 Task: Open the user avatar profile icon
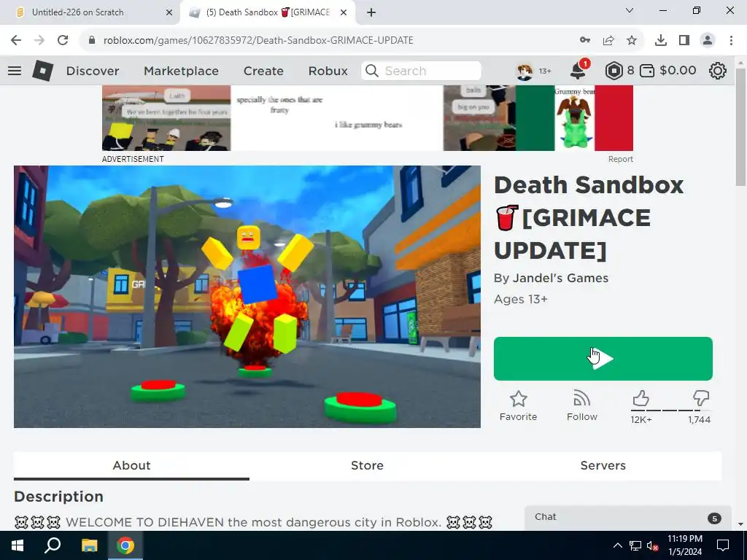[x=525, y=71]
